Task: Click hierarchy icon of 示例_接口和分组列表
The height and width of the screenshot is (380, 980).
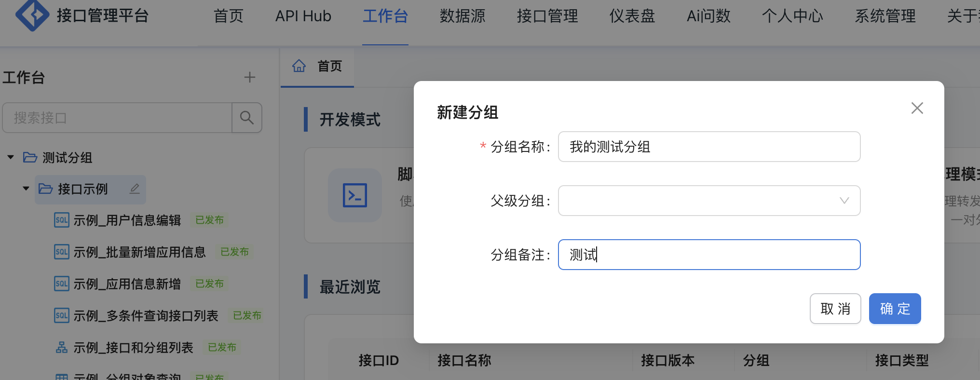Action: pyautogui.click(x=61, y=348)
